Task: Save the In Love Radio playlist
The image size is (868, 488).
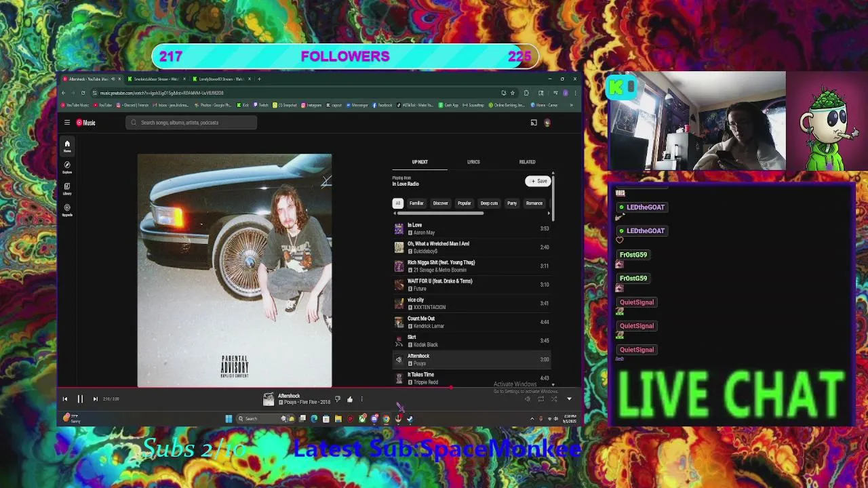Action: [538, 181]
